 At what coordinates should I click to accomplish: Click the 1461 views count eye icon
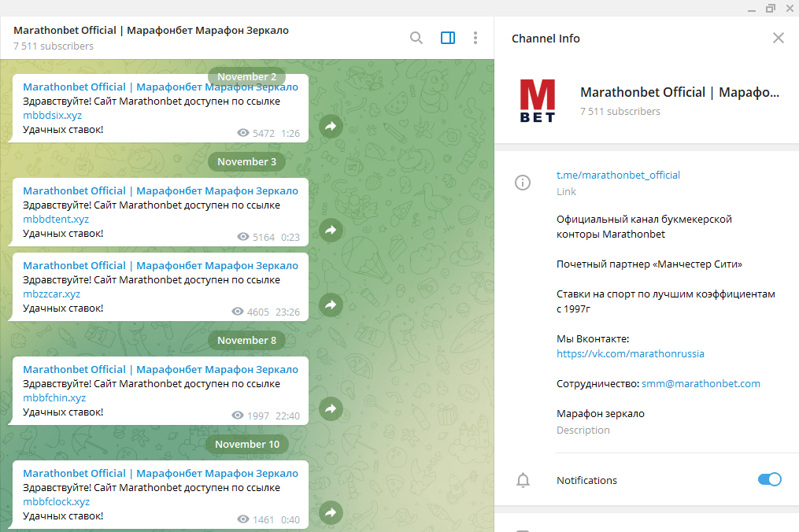tap(243, 519)
